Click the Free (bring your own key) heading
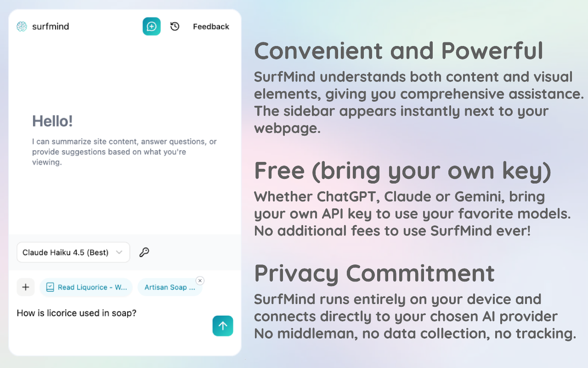This screenshot has width=588, height=368. [x=402, y=171]
